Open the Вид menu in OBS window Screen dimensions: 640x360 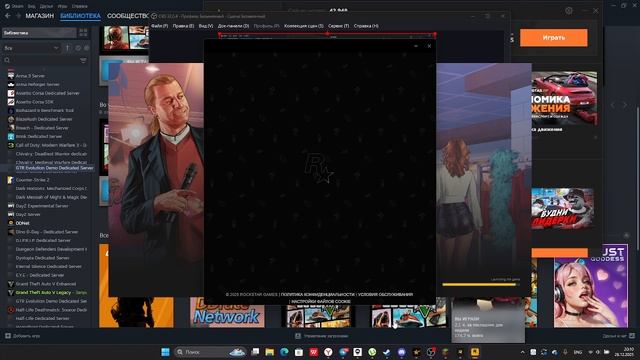[x=206, y=26]
